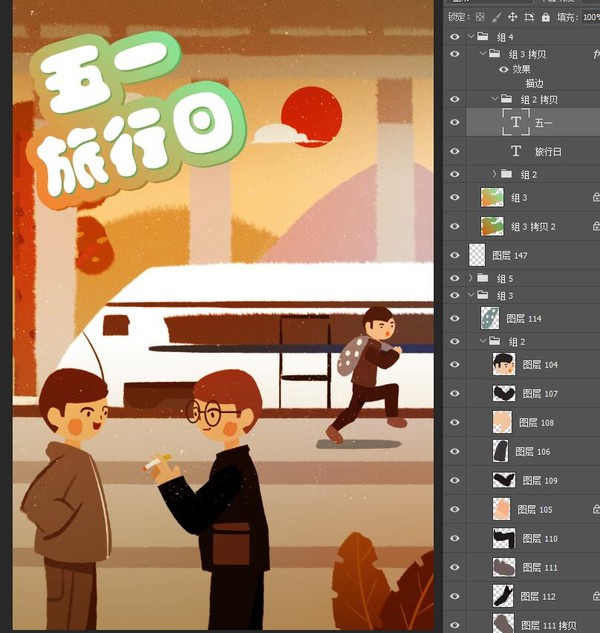Viewport: 600px width, 633px height.
Task: Collapse the 组 2 拷贝 group
Action: click(494, 99)
